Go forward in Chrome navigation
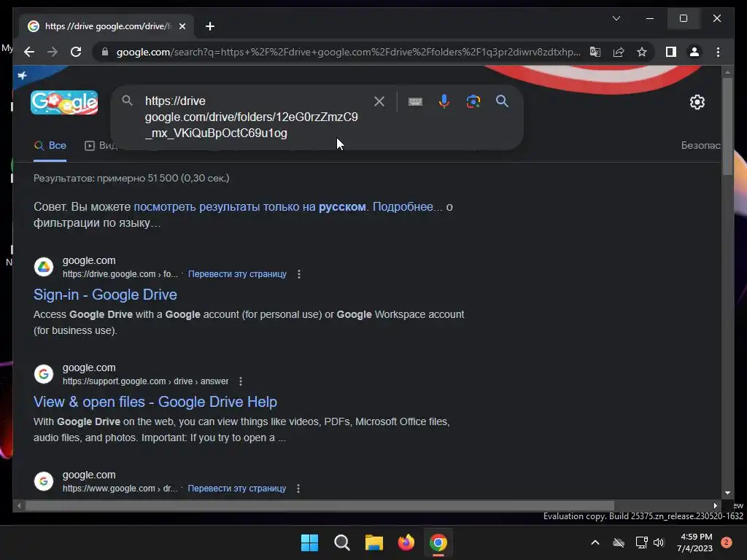The width and height of the screenshot is (747, 560). [x=53, y=52]
